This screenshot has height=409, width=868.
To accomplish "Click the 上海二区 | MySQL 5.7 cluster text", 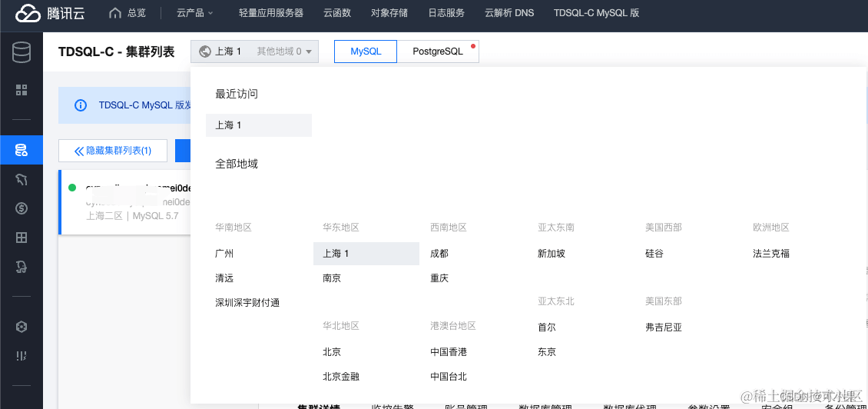I will point(132,216).
